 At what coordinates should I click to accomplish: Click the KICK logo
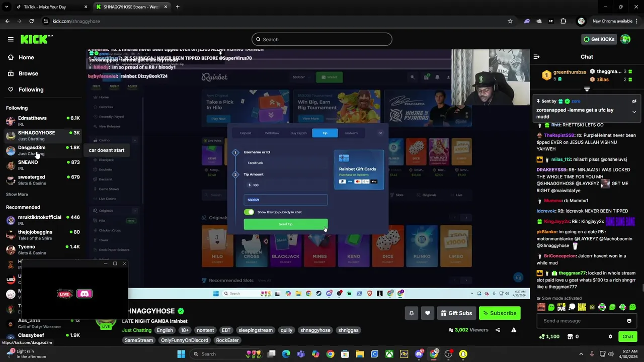[36, 39]
